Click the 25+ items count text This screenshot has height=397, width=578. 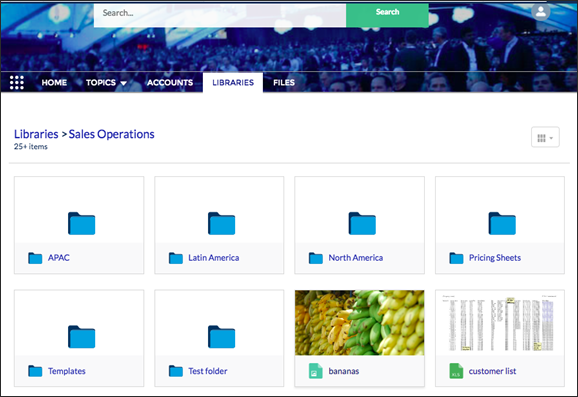tap(31, 147)
